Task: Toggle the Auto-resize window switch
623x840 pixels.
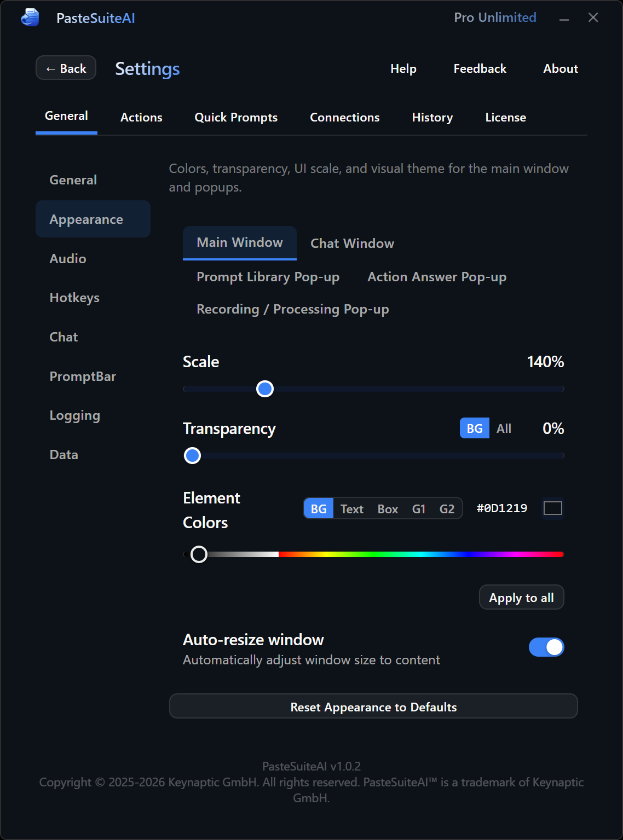Action: (x=546, y=647)
